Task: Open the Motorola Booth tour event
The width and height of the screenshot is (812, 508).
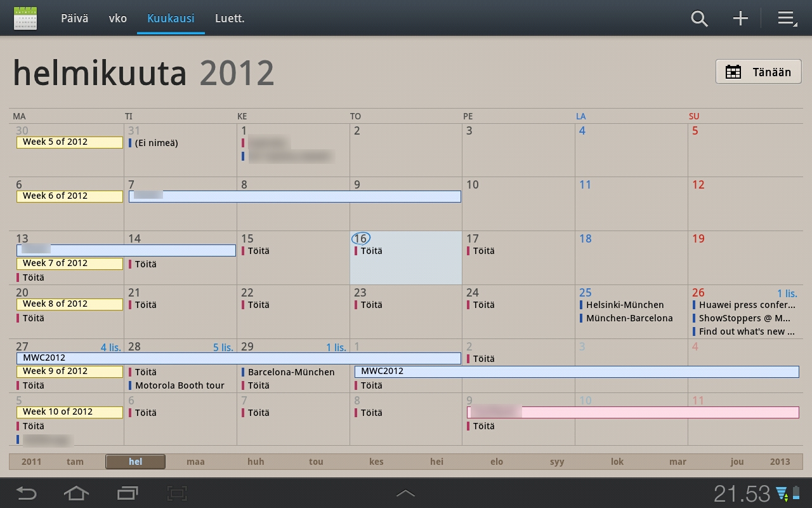Action: [x=180, y=385]
